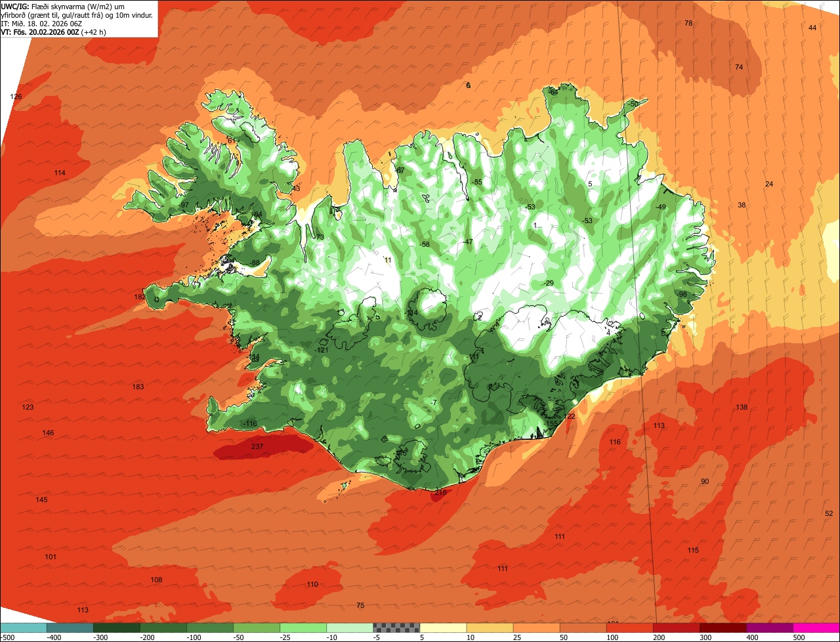Click the value 146 in the western ocean
Screen dimensions: 840x642
tap(48, 433)
